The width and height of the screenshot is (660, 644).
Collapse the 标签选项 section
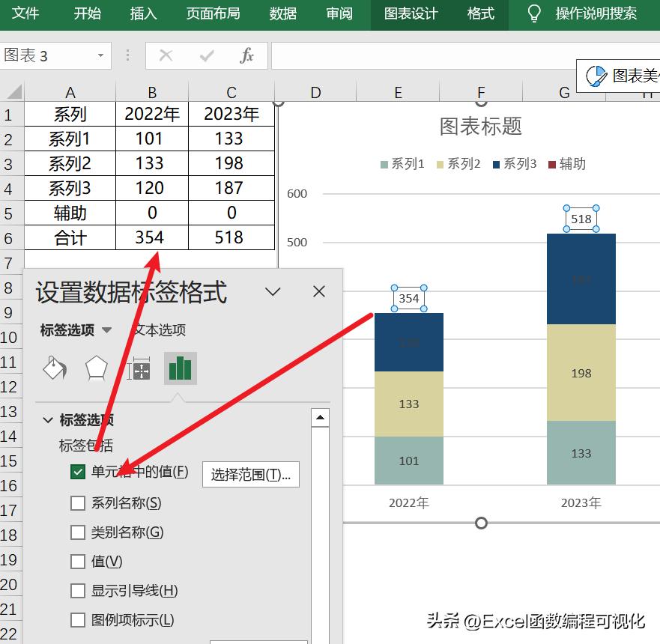click(48, 420)
